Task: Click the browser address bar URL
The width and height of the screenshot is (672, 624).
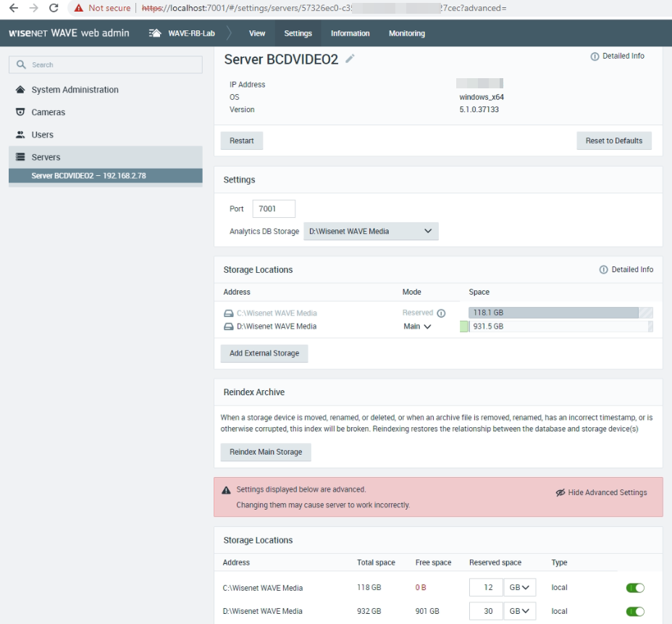Action: [324, 8]
